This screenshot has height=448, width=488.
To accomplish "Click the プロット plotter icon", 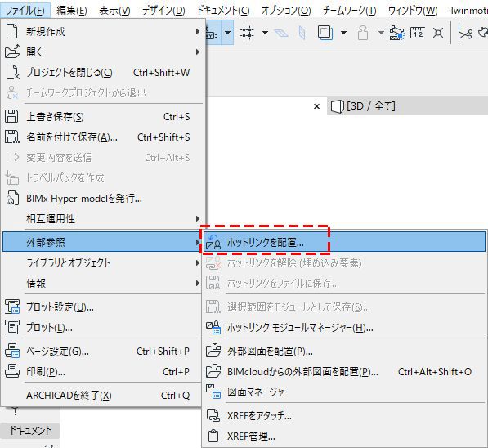I will point(12,327).
